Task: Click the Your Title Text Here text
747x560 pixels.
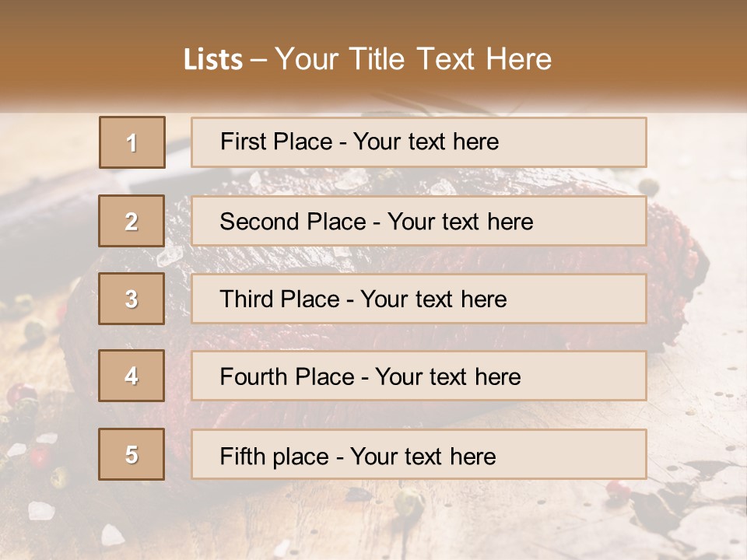Action: 412,60
